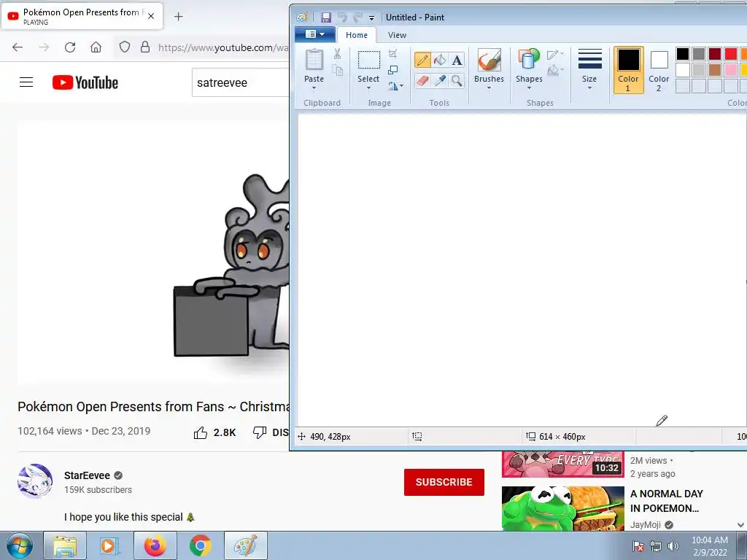This screenshot has height=560, width=747.
Task: Open the StarEevee channel name link
Action: (88, 475)
